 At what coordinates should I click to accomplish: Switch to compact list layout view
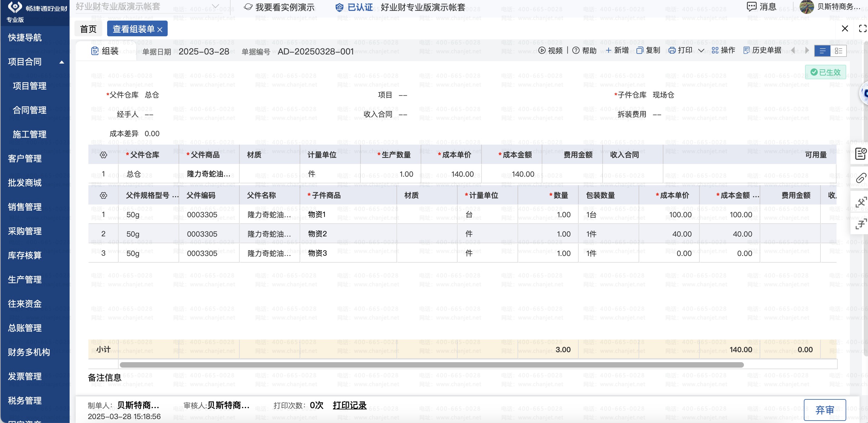coord(823,51)
